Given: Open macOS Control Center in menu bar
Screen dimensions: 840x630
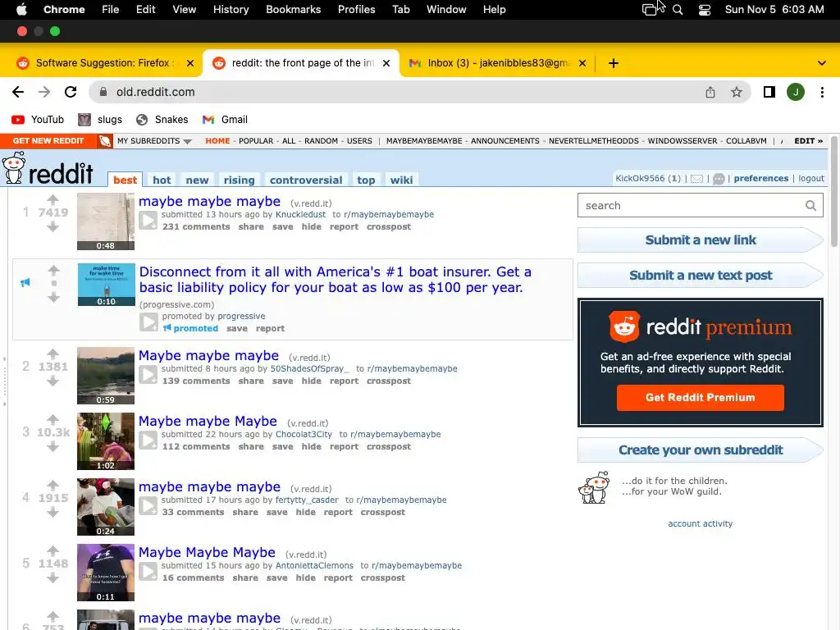Looking at the screenshot, I should pyautogui.click(x=705, y=10).
